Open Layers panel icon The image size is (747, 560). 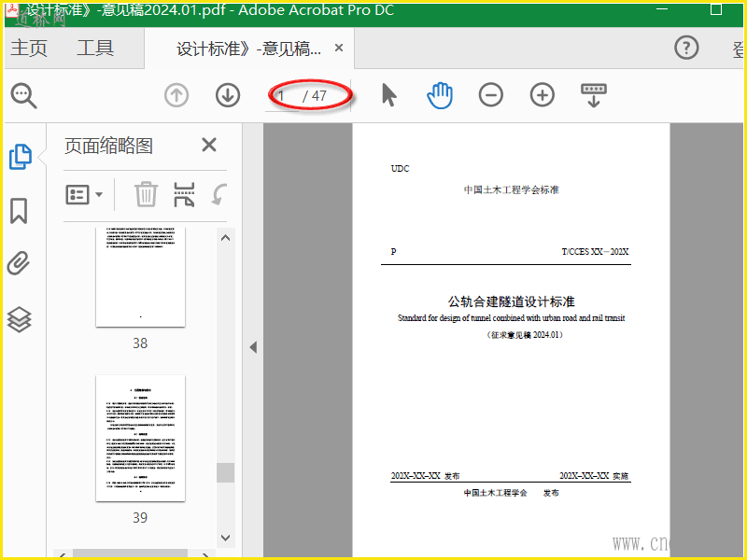coord(19,319)
